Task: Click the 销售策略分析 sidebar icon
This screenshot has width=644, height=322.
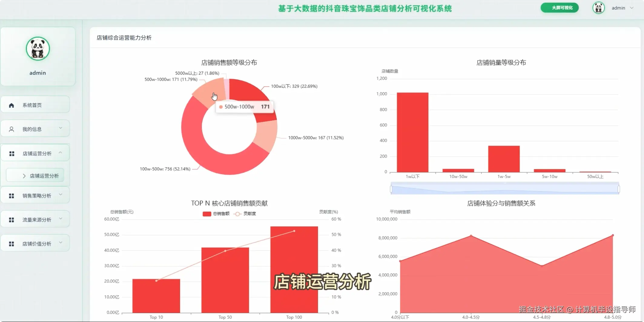Action: pos(12,196)
